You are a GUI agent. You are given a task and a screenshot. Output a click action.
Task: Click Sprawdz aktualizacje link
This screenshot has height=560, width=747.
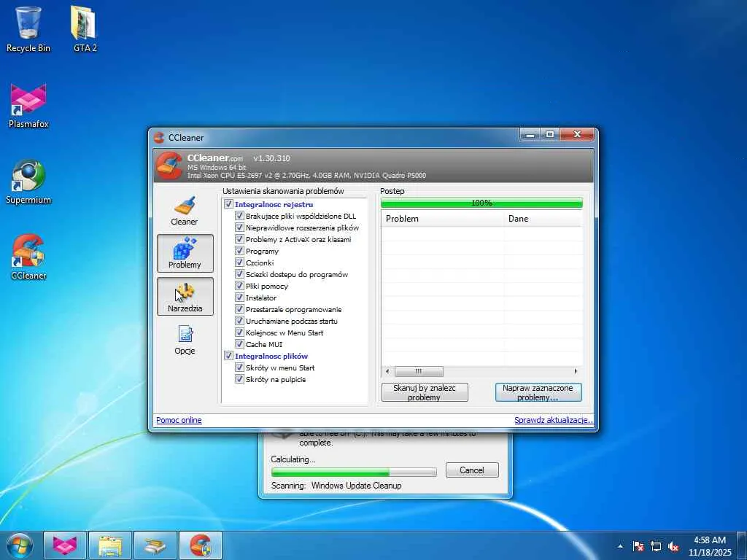pos(553,420)
